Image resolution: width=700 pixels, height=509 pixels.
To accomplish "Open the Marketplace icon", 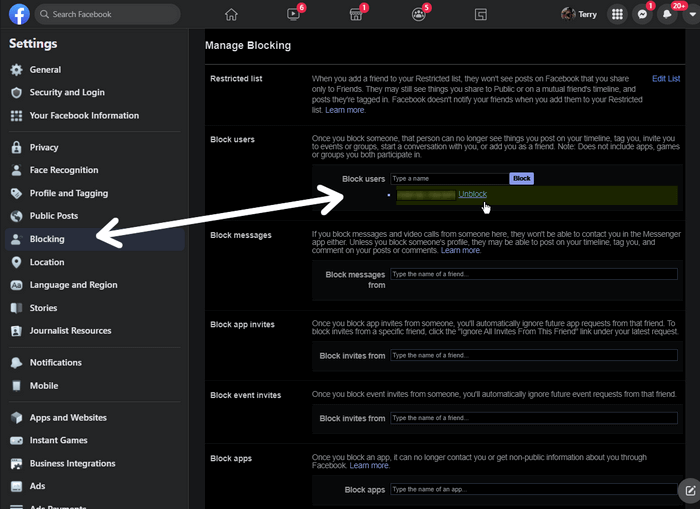I will 356,15.
